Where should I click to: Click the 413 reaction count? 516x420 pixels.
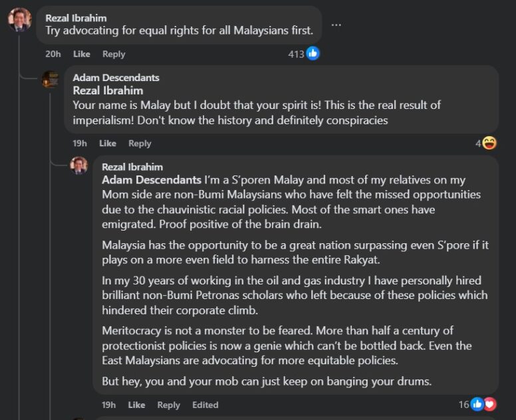(296, 54)
